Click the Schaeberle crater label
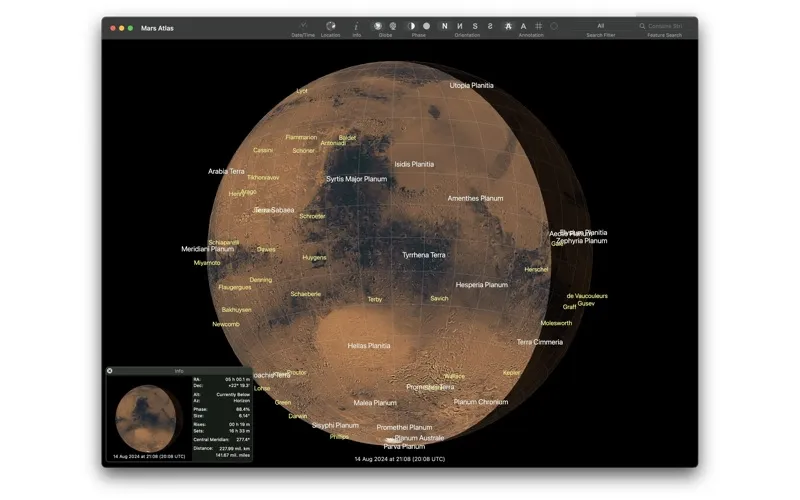 [x=306, y=294]
